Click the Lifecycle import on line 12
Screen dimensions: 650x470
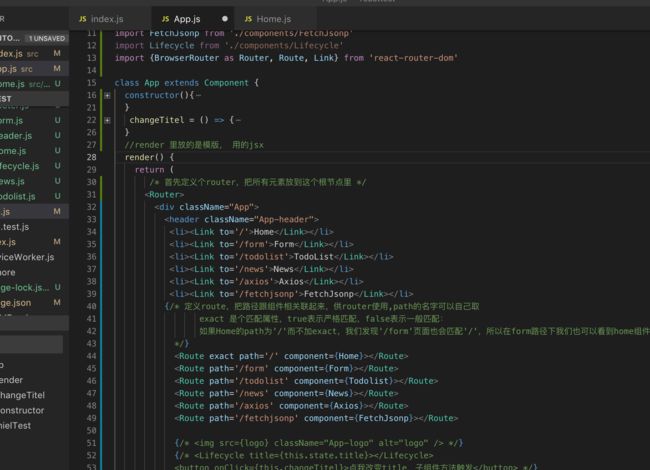pyautogui.click(x=229, y=46)
